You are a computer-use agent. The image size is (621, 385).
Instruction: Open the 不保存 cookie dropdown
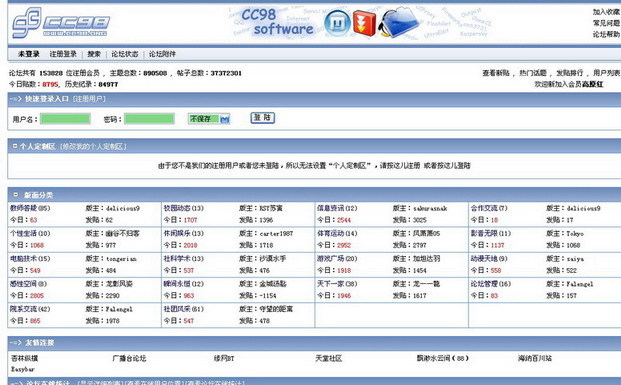209,118
